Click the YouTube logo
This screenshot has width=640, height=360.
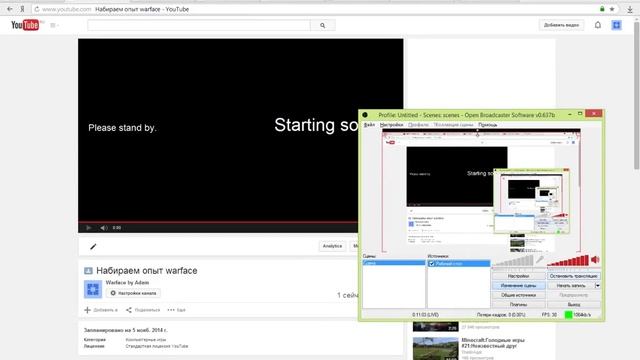pyautogui.click(x=25, y=25)
